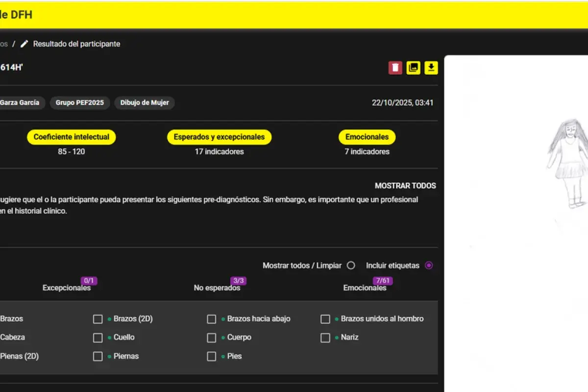Select the Nariz checkbox

pyautogui.click(x=325, y=338)
